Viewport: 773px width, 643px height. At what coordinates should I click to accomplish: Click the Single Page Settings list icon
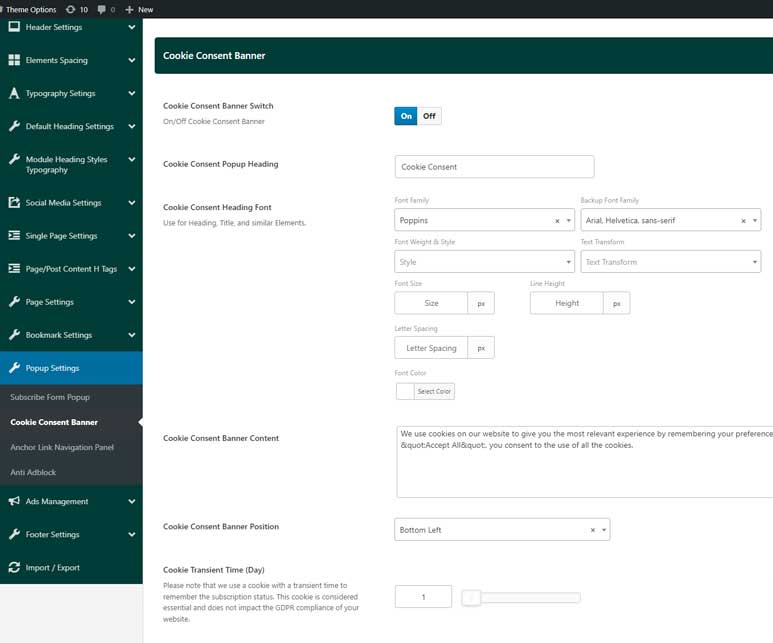pyautogui.click(x=14, y=235)
